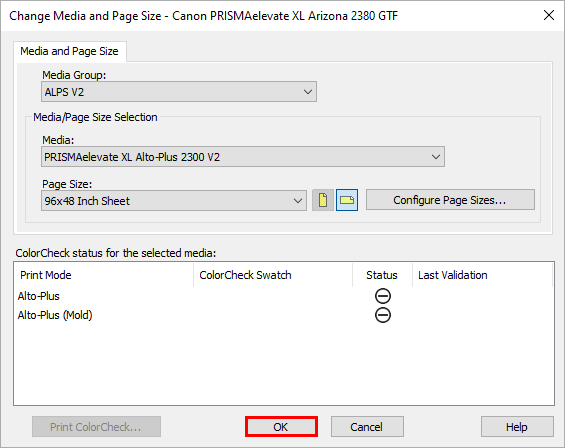This screenshot has width=565, height=448.
Task: Open Help for this dialog
Action: point(517,427)
